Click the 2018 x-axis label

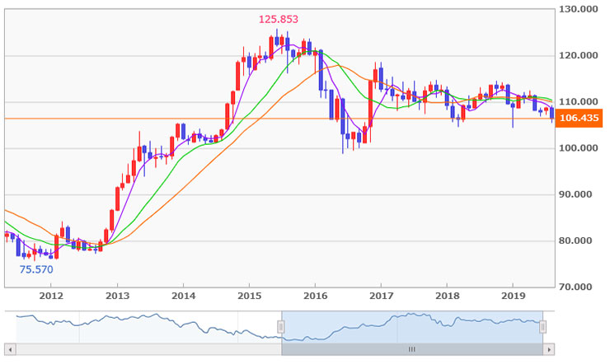pos(448,296)
